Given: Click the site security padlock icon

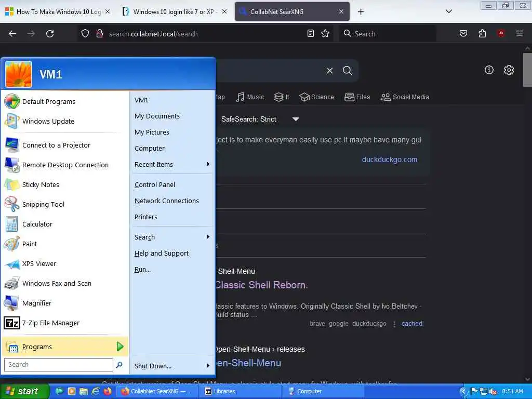Looking at the screenshot, I should [99, 33].
